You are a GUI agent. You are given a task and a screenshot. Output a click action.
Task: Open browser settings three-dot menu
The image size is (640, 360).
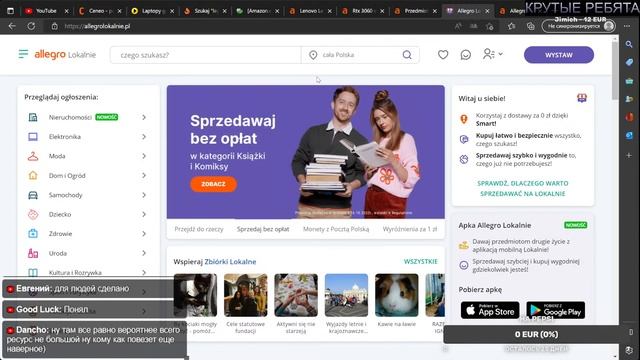[627, 26]
